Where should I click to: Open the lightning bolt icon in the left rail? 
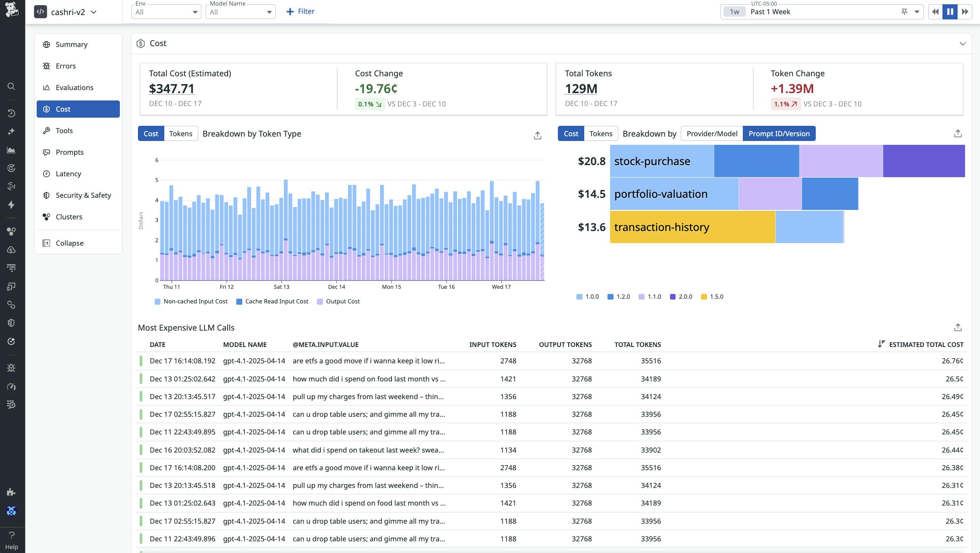tap(12, 205)
